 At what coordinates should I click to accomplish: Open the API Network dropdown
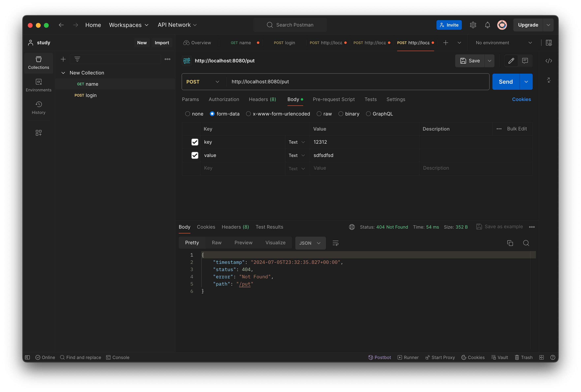pos(177,25)
